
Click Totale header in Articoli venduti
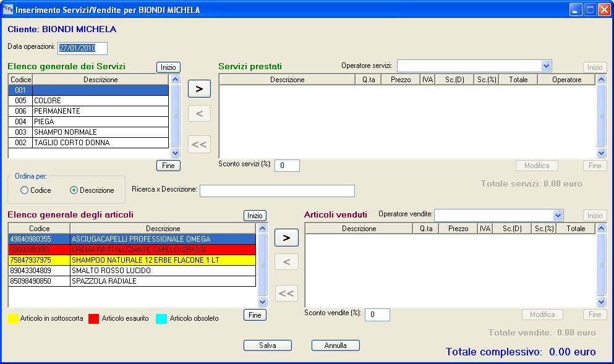click(x=576, y=228)
